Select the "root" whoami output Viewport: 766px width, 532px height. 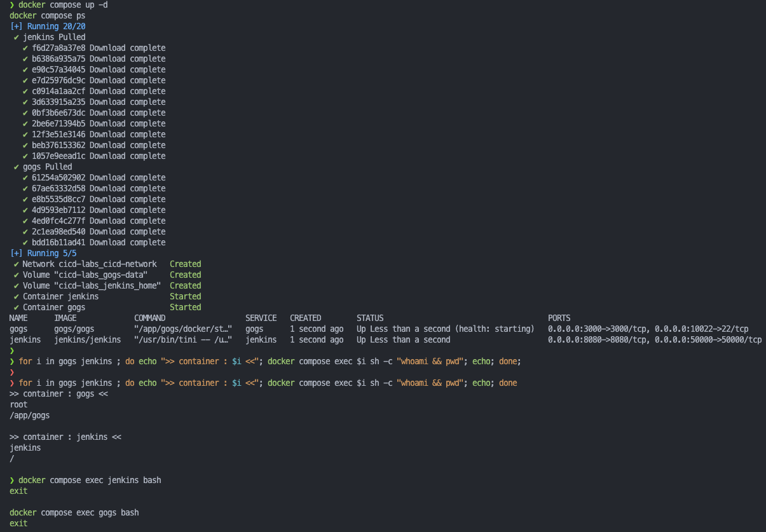[x=18, y=404]
